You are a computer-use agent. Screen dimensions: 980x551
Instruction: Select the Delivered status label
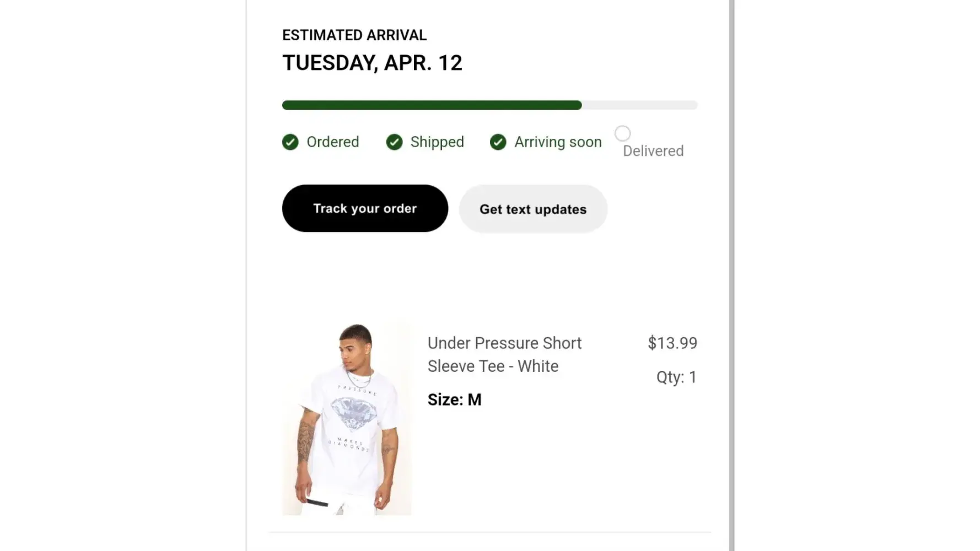click(653, 151)
